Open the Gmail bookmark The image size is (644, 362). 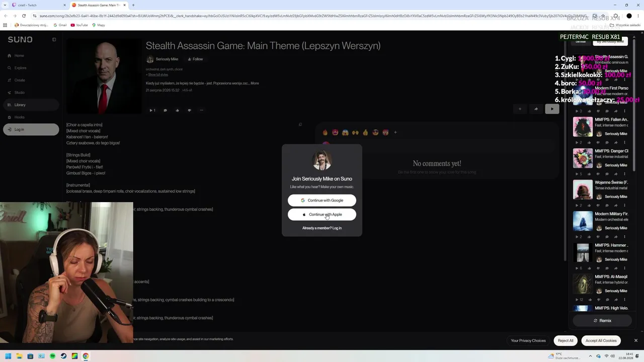(60, 25)
